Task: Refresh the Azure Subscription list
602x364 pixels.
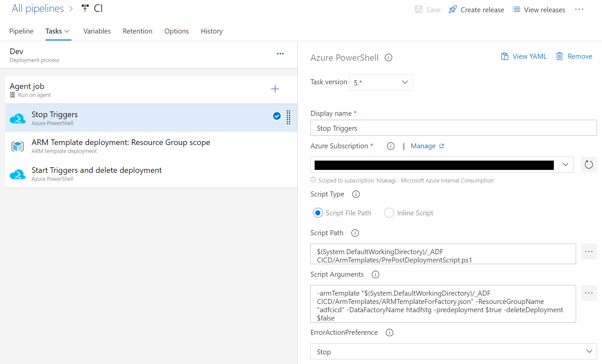Action: (x=589, y=165)
